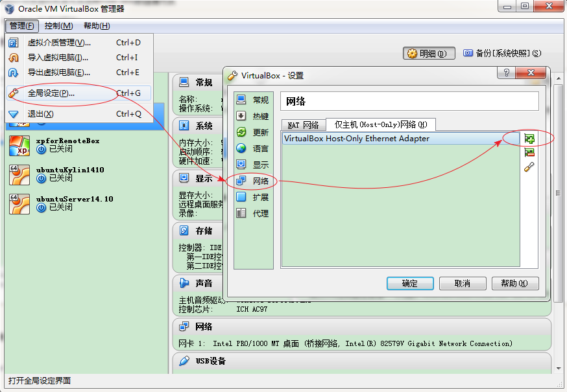Choose 全局设定(P)... menu entry
Screen dimensions: 567x392
(x=80, y=93)
